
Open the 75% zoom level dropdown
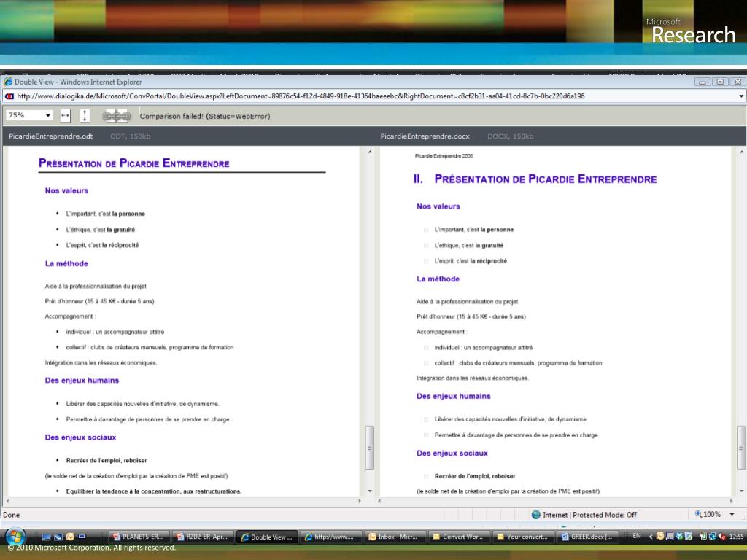pos(28,115)
